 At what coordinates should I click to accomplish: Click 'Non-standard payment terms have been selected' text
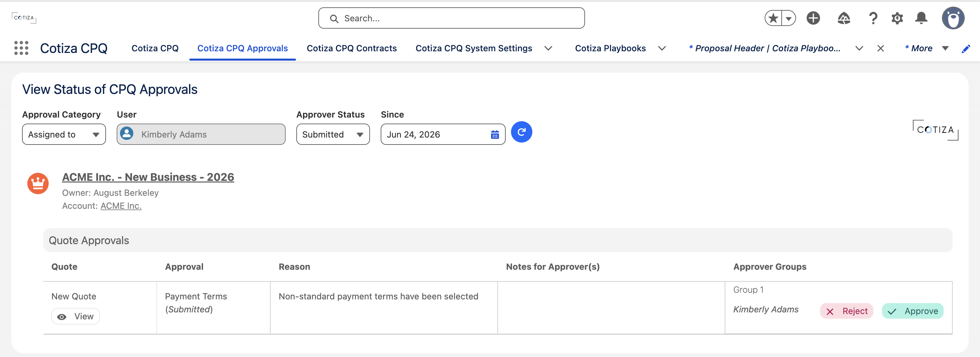(378, 296)
